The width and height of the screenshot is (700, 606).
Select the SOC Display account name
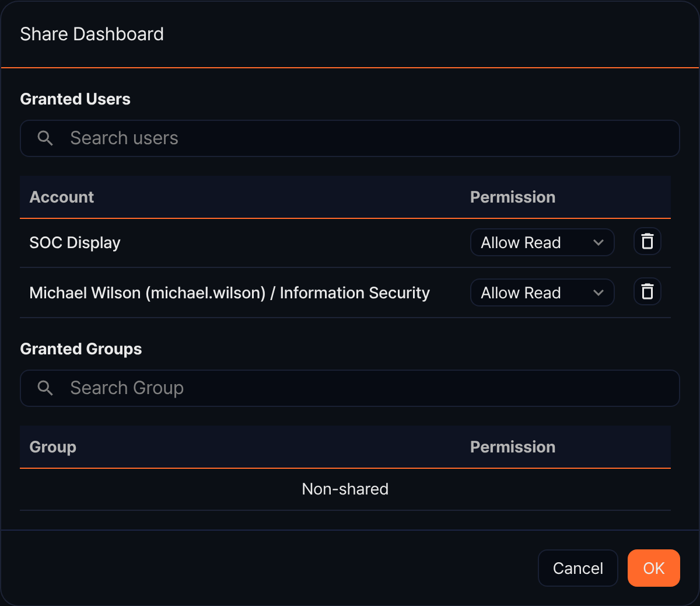[75, 242]
